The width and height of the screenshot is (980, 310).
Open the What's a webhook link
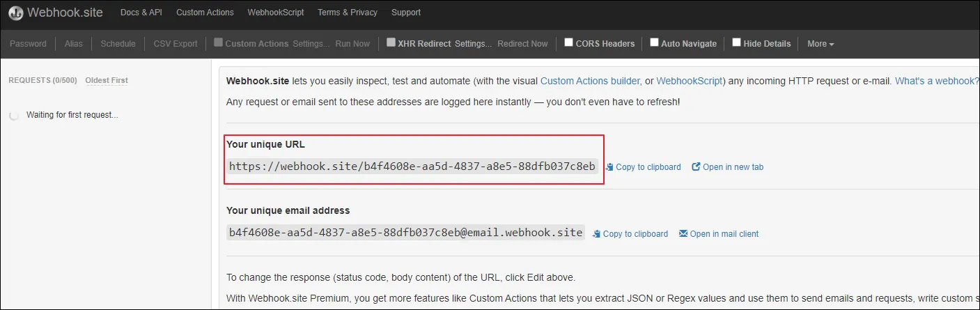point(937,81)
